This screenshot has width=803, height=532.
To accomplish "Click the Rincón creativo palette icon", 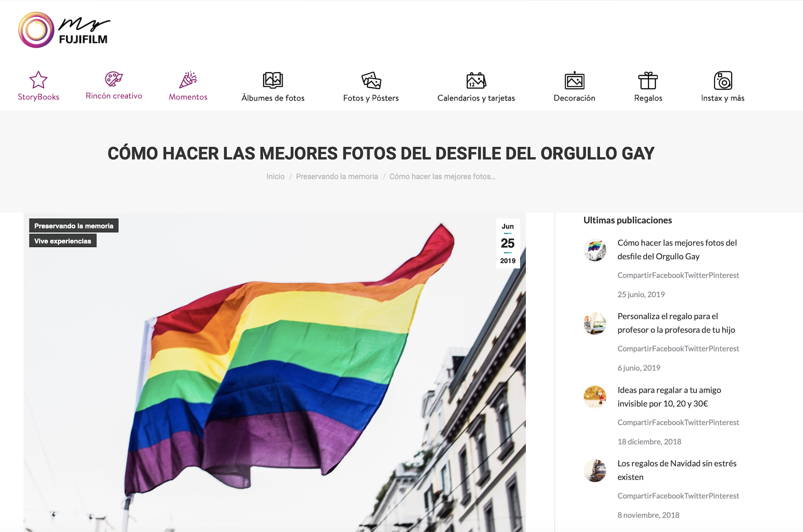I will 114,79.
